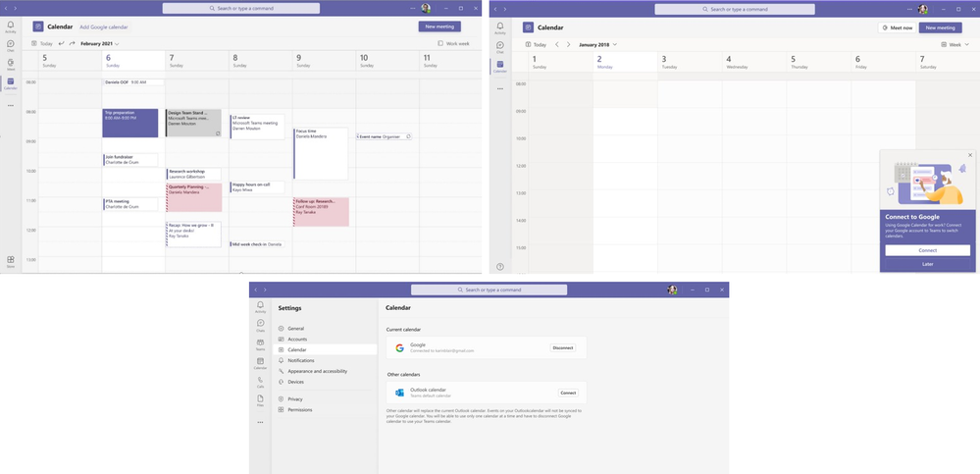Open Teams in the Settings window sidebar
The width and height of the screenshot is (980, 474).
[260, 344]
